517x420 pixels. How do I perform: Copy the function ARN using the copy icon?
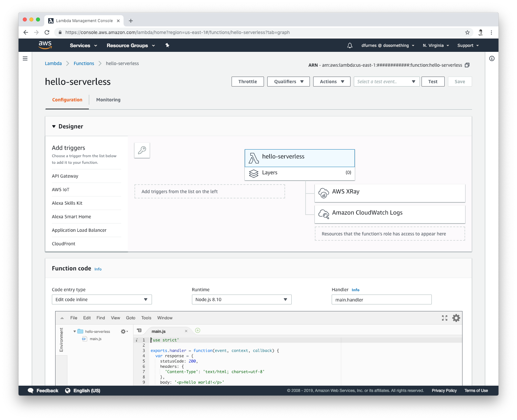pyautogui.click(x=467, y=65)
